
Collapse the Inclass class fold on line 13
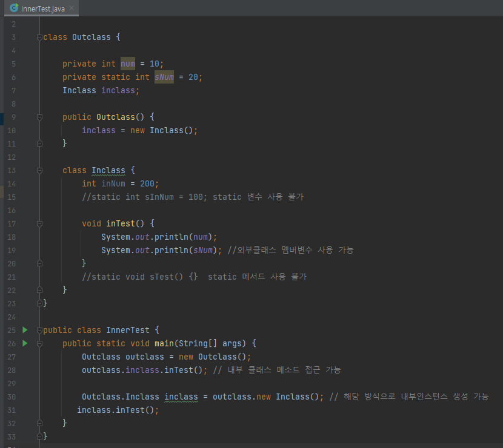(x=39, y=171)
